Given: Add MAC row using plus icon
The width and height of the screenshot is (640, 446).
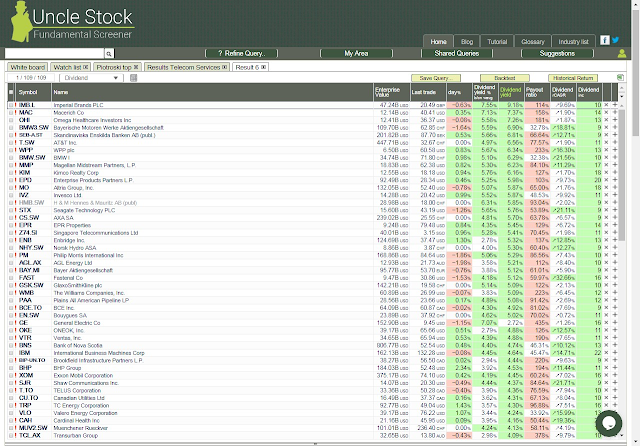Looking at the screenshot, I should [615, 112].
